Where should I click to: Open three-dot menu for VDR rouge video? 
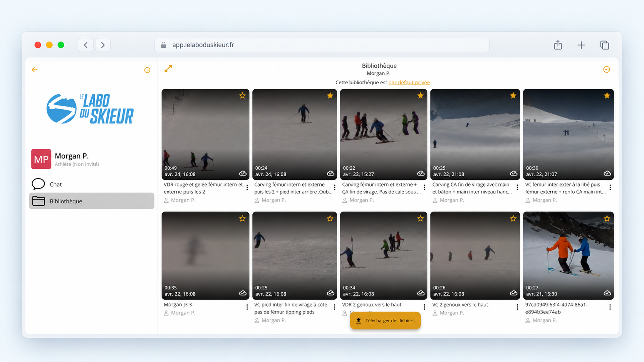[247, 187]
